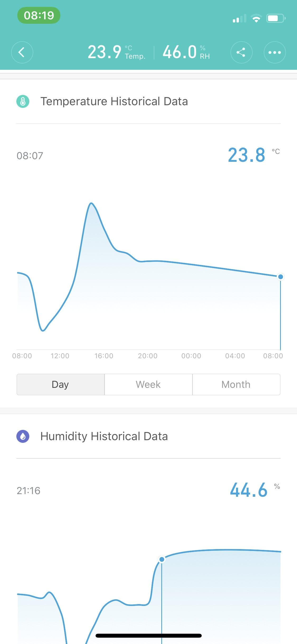Screen dimensions: 297x644
Task: Select the temperature chart marker dot
Action: click(x=281, y=277)
